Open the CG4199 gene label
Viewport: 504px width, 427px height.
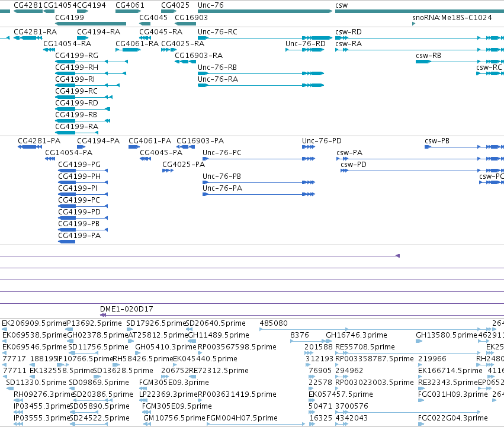(70, 17)
